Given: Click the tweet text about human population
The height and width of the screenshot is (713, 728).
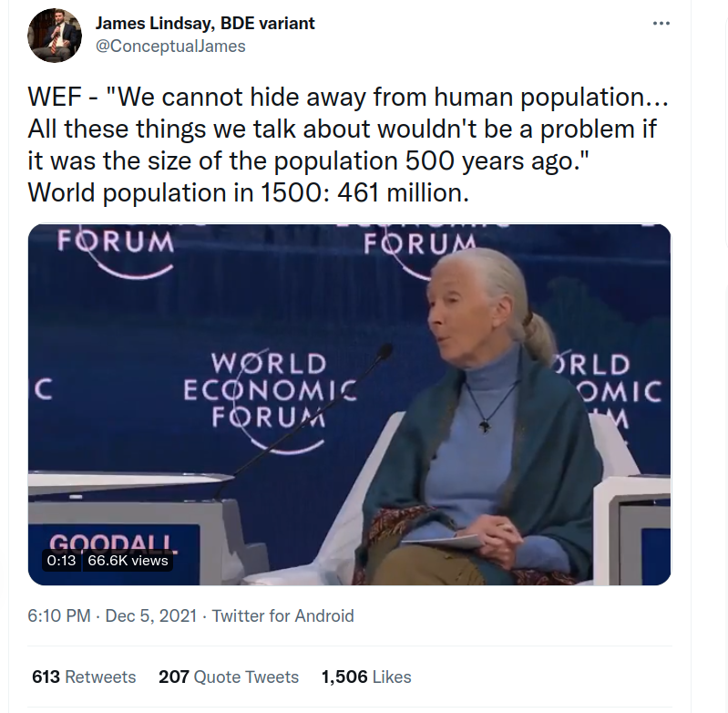Looking at the screenshot, I should coord(348,144).
